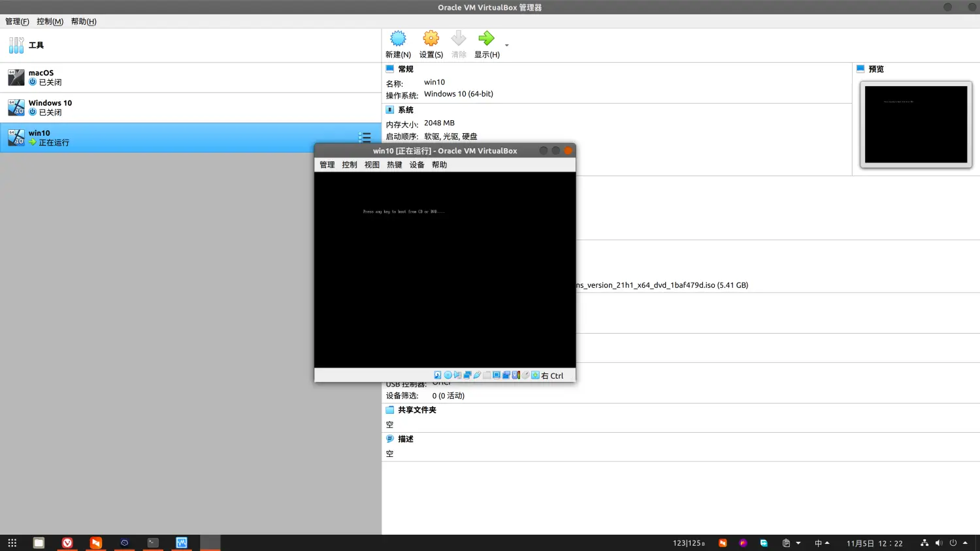
Task: Expand the dropdown arrow next to Show (显示)
Action: pyautogui.click(x=506, y=46)
